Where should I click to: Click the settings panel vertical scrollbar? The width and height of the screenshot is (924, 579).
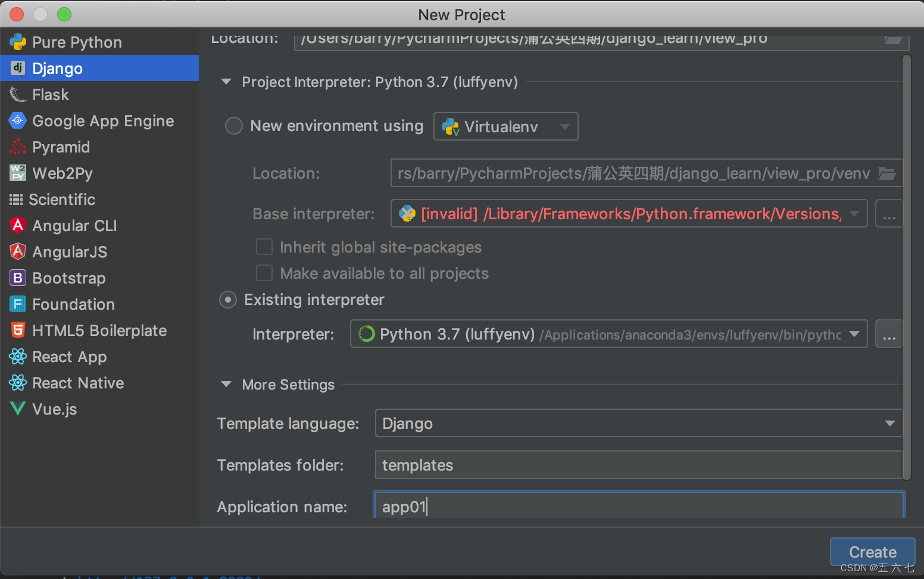tap(907, 267)
